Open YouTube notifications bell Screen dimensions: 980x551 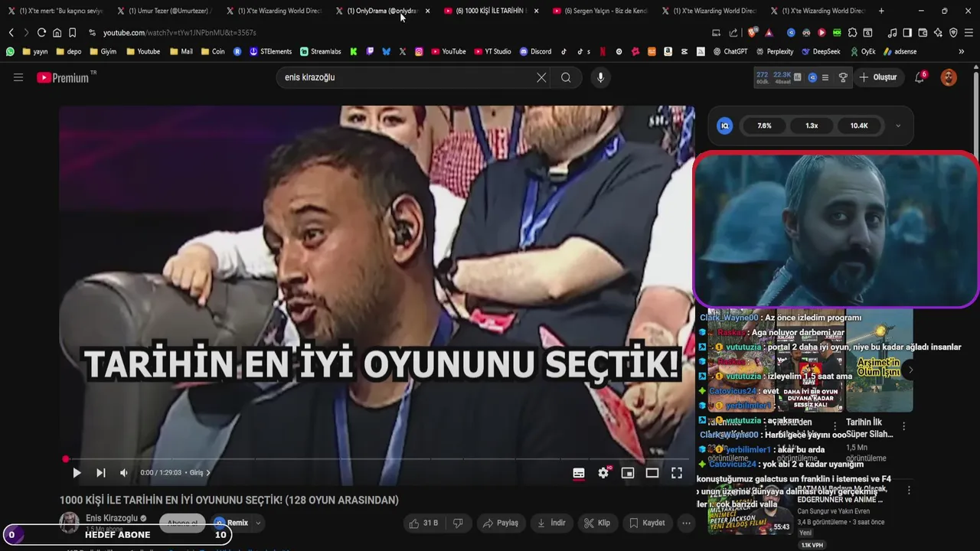pos(920,77)
